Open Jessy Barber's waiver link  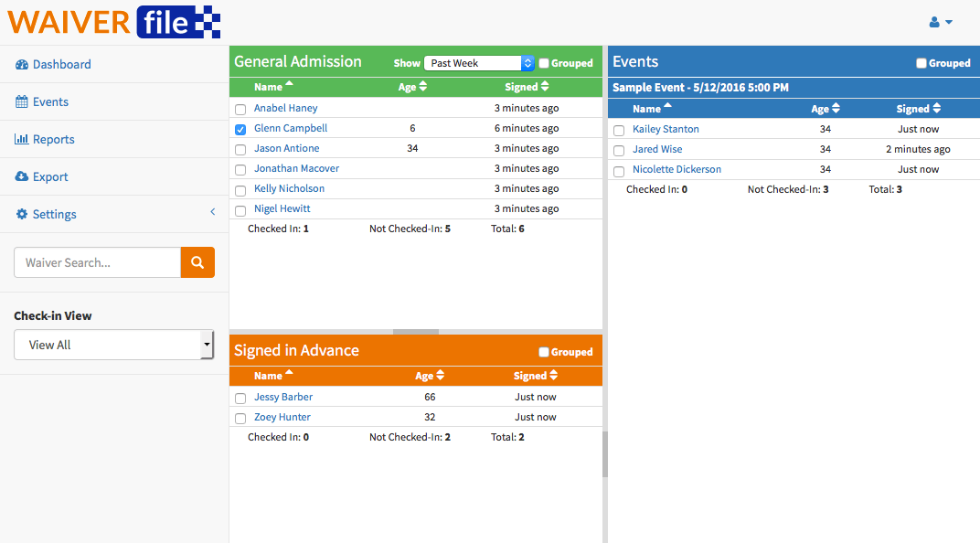(x=282, y=397)
